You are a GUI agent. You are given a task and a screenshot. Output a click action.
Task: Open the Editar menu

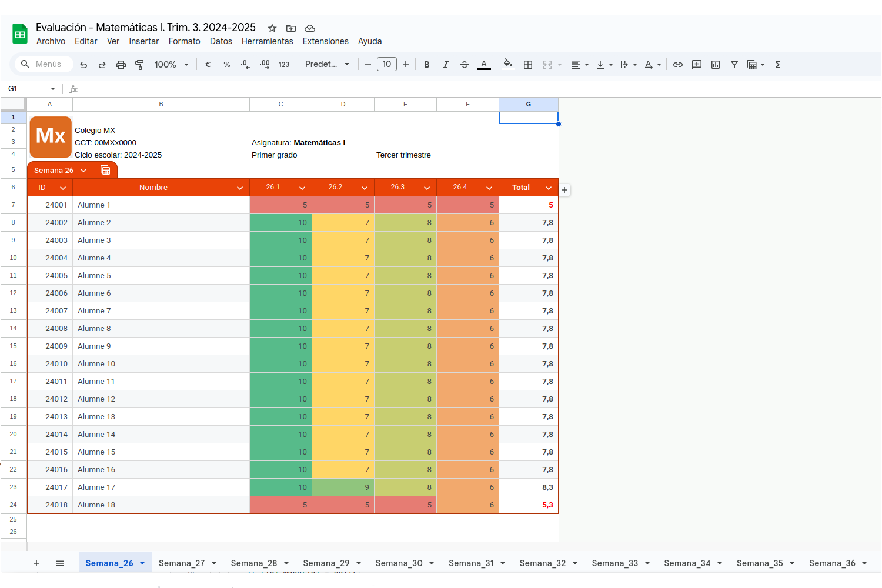86,41
